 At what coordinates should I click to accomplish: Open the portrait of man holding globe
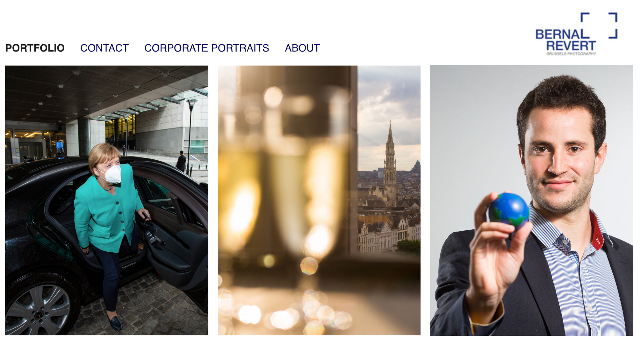click(531, 200)
